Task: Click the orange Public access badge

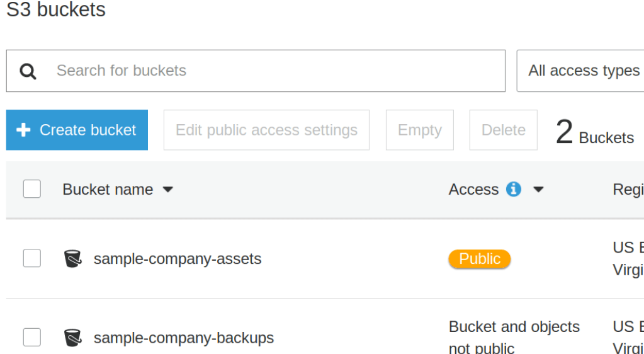Action: click(x=479, y=259)
